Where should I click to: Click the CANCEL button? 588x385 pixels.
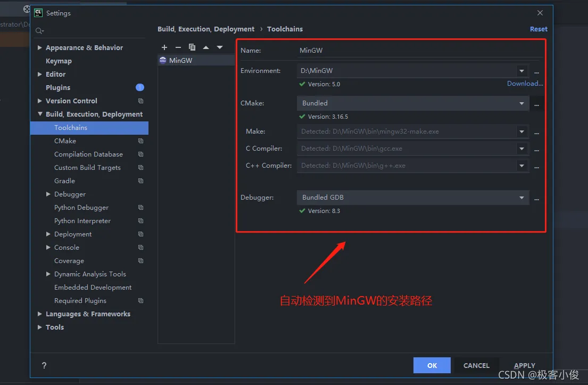coord(476,365)
